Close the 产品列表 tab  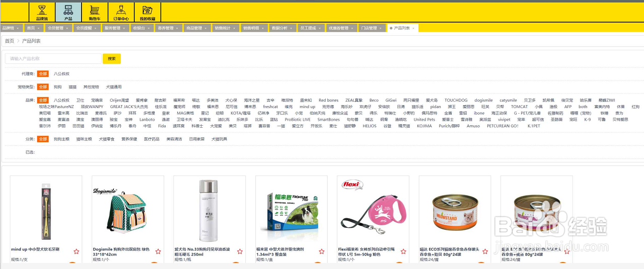[414, 28]
